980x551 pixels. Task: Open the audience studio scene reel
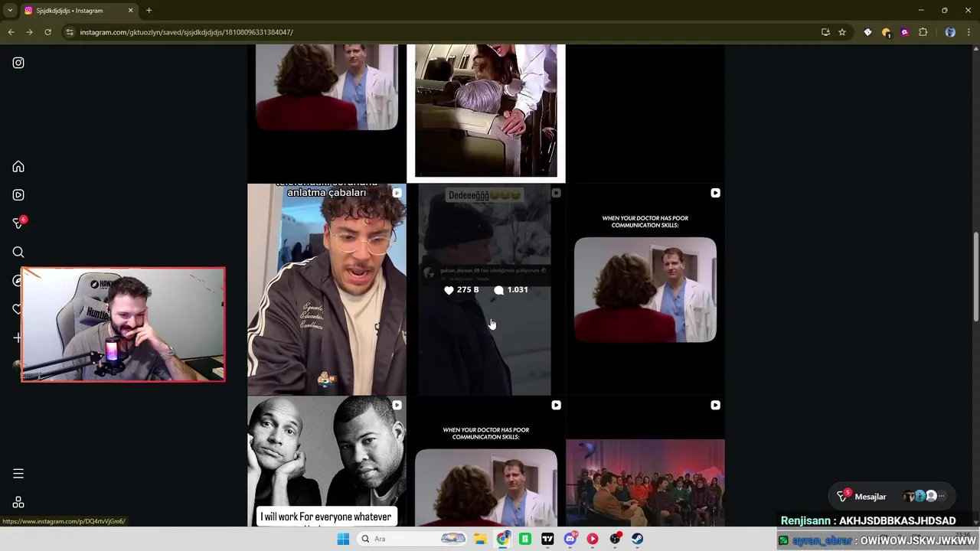coord(645,461)
